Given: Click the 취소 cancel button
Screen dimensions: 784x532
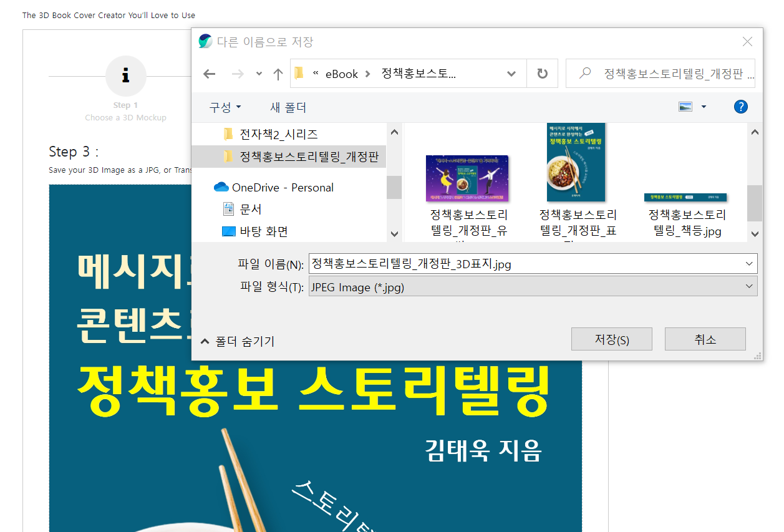Looking at the screenshot, I should click(x=705, y=339).
